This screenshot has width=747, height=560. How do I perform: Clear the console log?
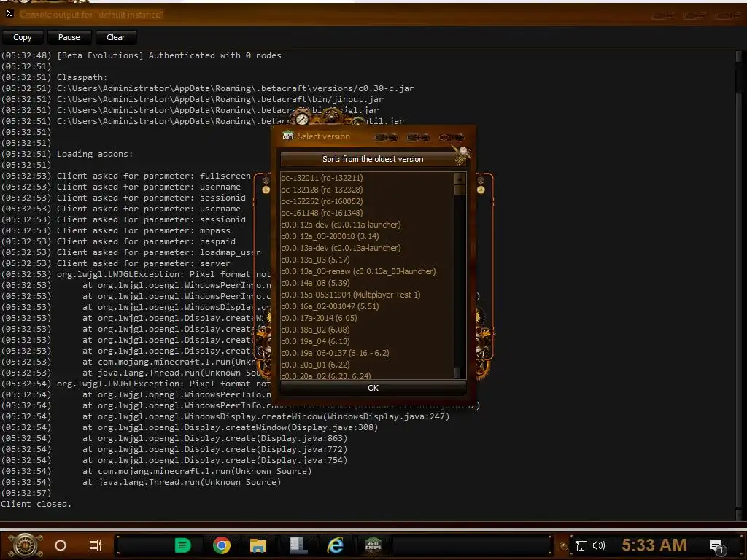coord(116,37)
